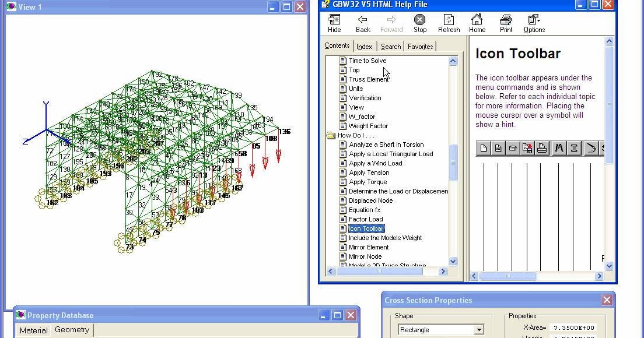
Task: Refresh the help page
Action: (448, 23)
